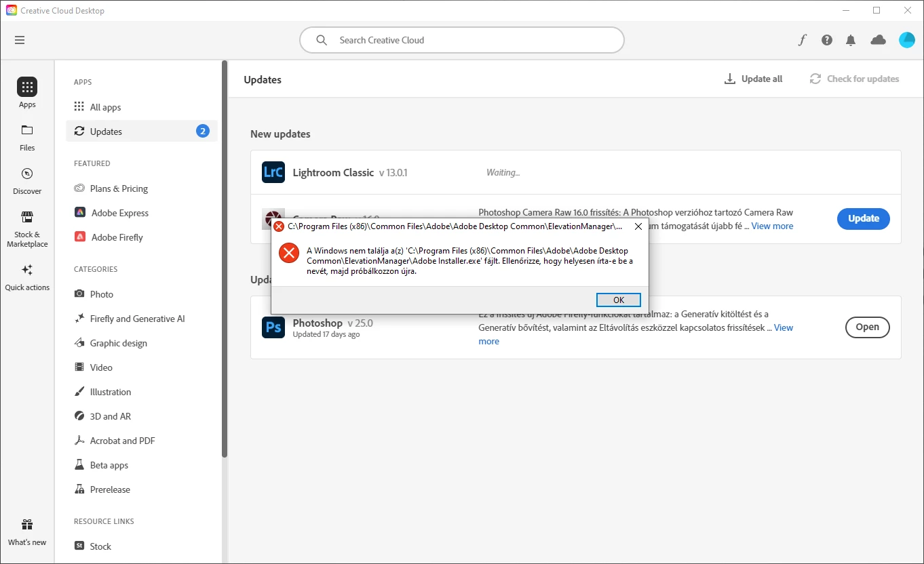The image size is (924, 564).
Task: Open Adobe Firefly
Action: 142,237
